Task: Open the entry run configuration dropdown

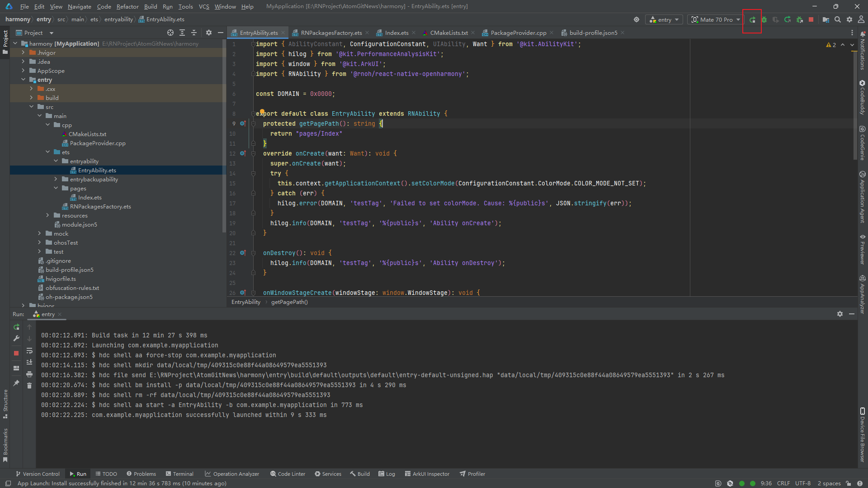Action: tap(664, 19)
